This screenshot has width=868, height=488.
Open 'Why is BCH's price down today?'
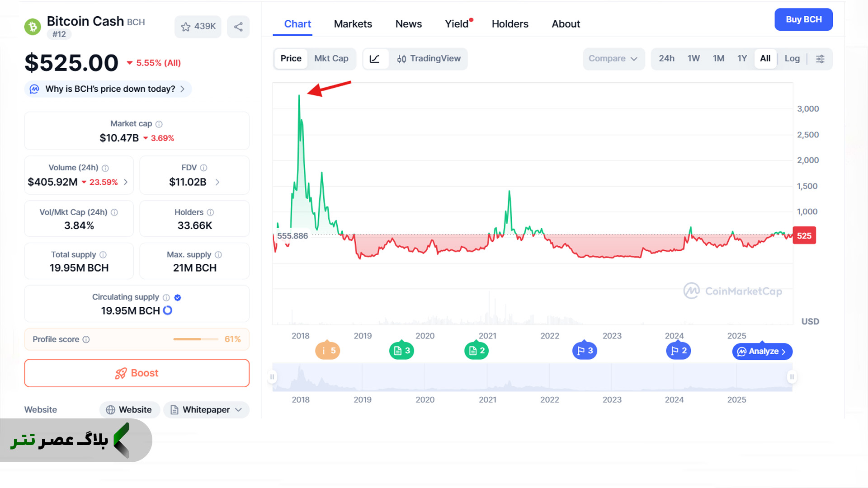coord(108,89)
